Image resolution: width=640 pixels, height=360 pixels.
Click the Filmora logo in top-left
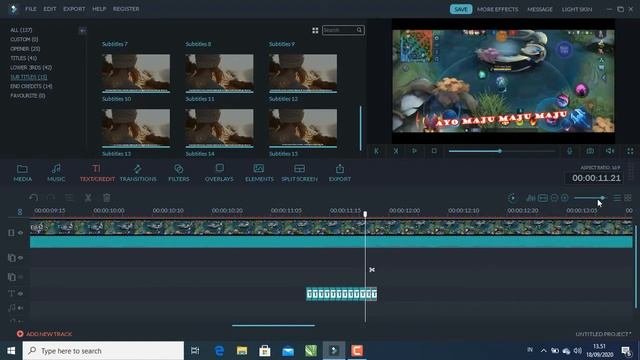(13, 9)
